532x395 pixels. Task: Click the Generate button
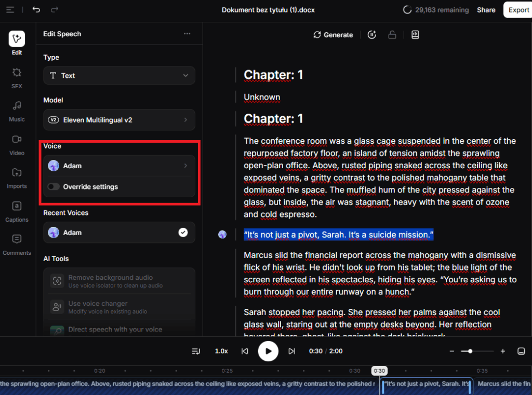pos(333,35)
